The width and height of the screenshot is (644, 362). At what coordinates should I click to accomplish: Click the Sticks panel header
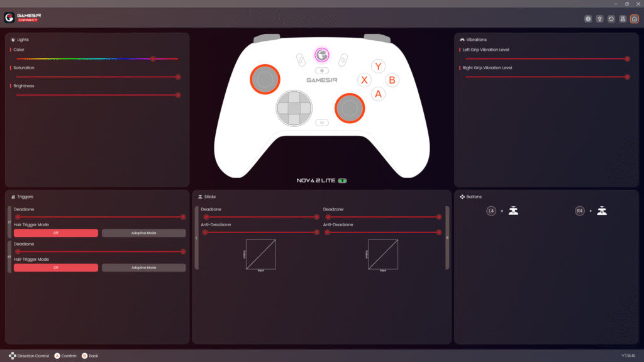pos(206,197)
